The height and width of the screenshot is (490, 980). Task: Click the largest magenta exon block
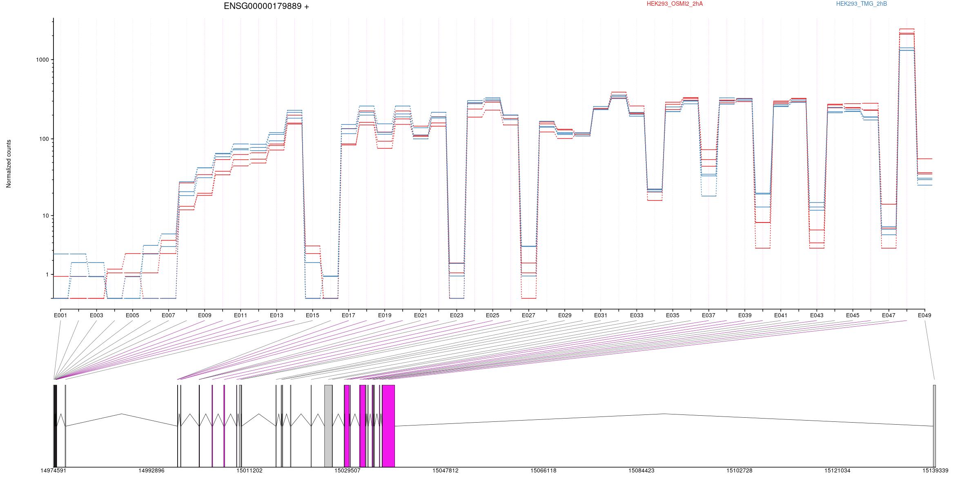[x=388, y=426]
